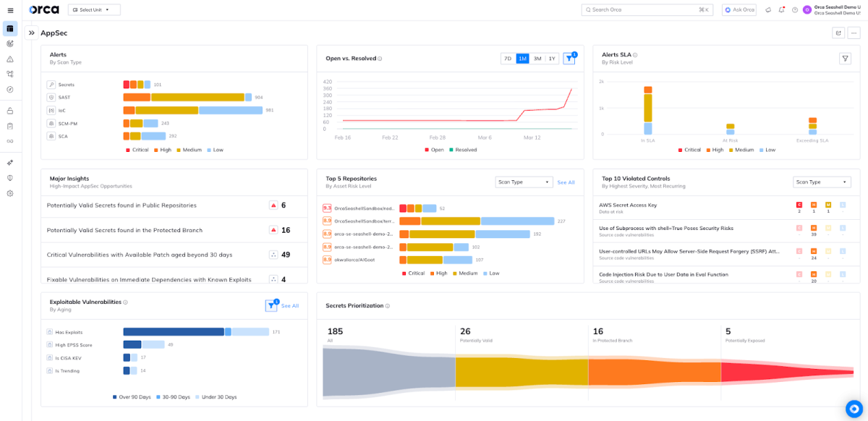Click the settings gear at bottom of sidebar
The image size is (868, 421).
[10, 193]
